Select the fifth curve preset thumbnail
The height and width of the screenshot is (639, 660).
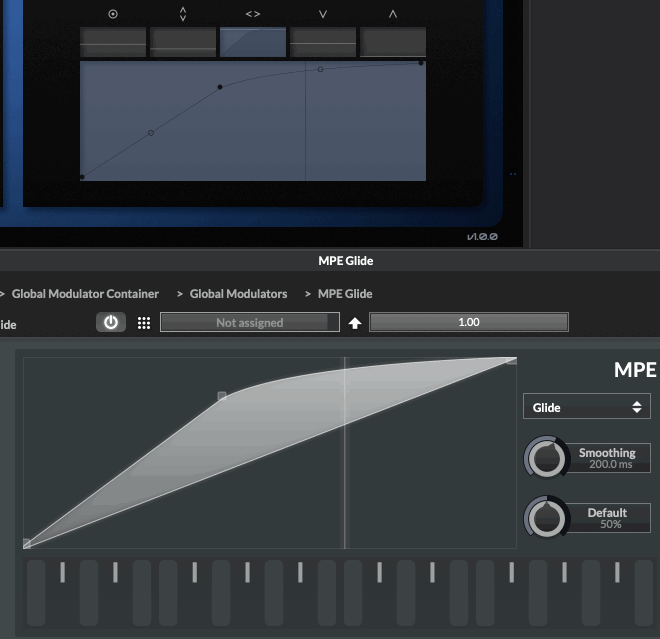click(x=393, y=43)
